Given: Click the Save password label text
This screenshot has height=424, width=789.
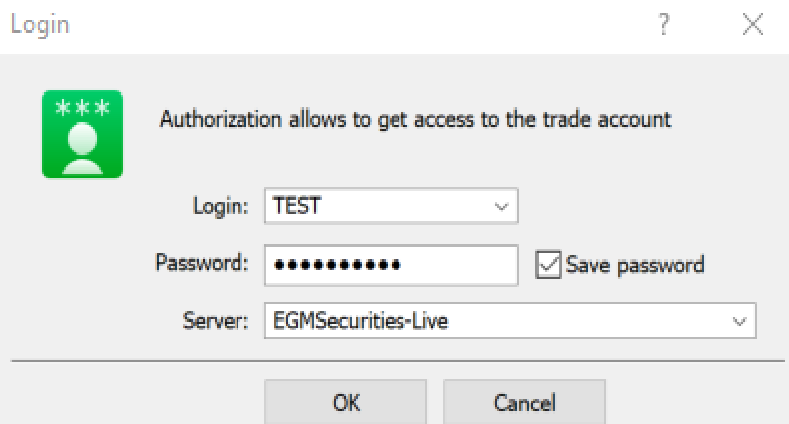Looking at the screenshot, I should point(635,265).
